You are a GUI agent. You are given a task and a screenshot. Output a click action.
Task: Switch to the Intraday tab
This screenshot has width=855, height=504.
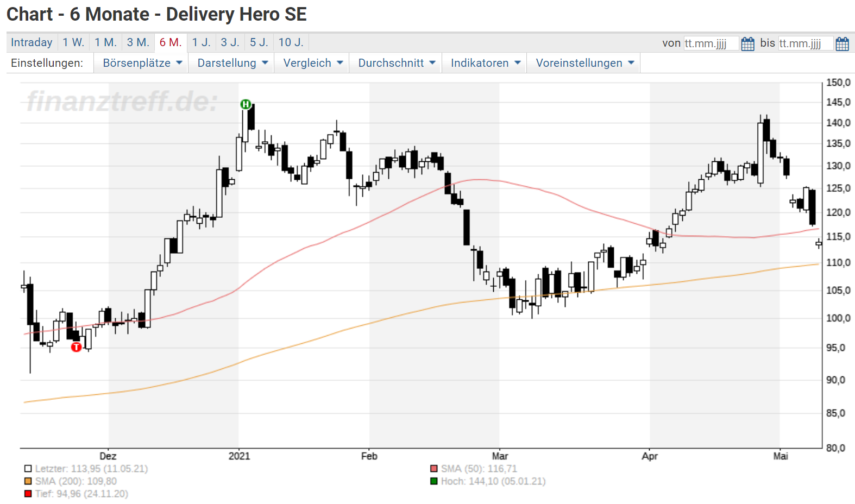pyautogui.click(x=32, y=42)
